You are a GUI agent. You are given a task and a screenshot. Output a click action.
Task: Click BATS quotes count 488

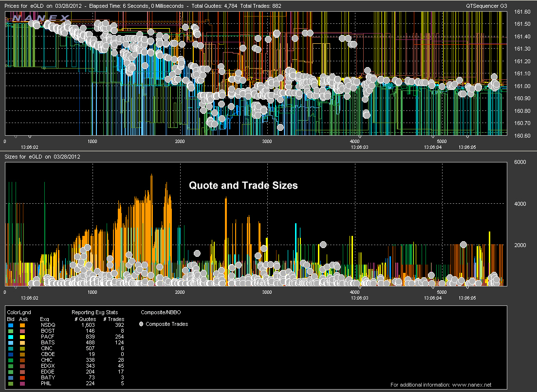coord(90,342)
